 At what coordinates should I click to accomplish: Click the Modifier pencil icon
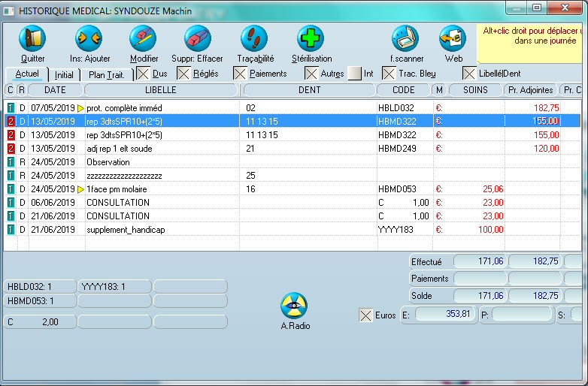[x=143, y=38]
